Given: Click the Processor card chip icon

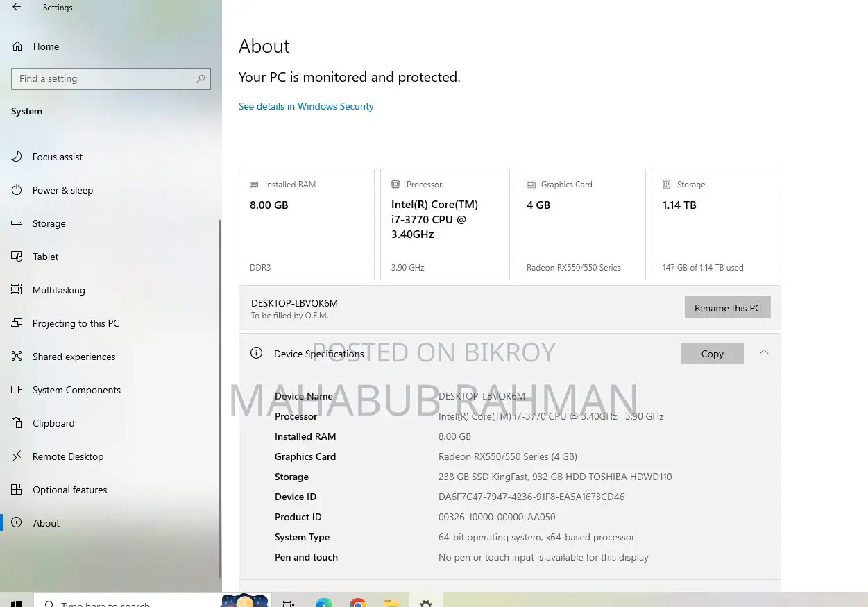Looking at the screenshot, I should 395,185.
